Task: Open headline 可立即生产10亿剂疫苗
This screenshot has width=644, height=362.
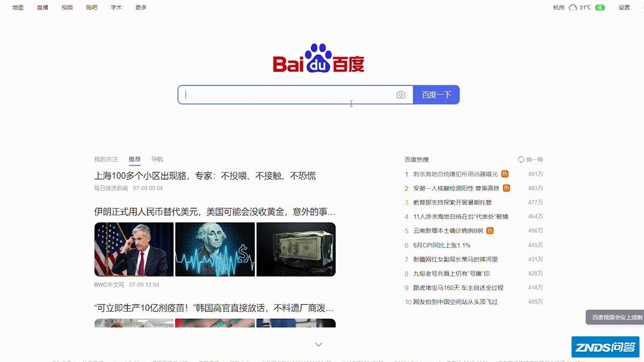Action: (x=214, y=308)
